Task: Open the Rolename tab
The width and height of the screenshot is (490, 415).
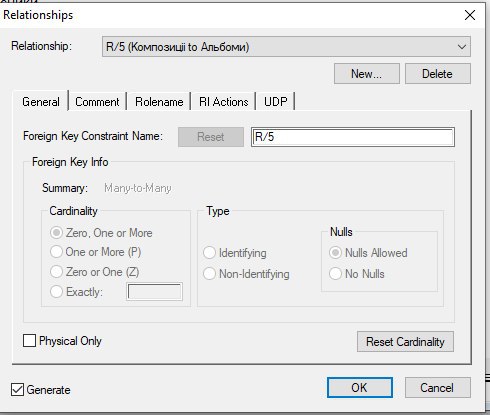Action: click(159, 102)
